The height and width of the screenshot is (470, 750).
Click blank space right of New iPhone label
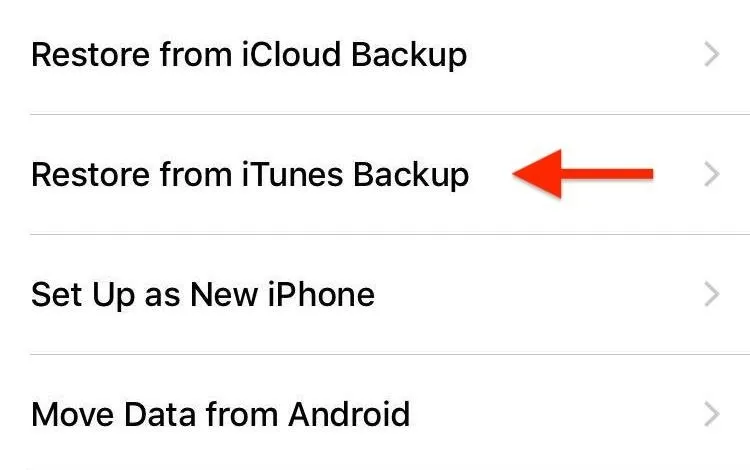[538, 295]
